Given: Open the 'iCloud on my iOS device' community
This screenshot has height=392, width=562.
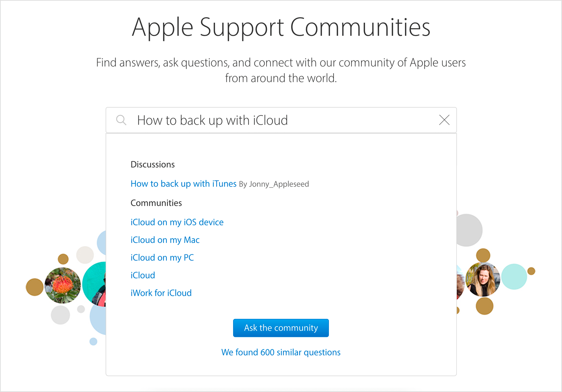Looking at the screenshot, I should click(177, 222).
